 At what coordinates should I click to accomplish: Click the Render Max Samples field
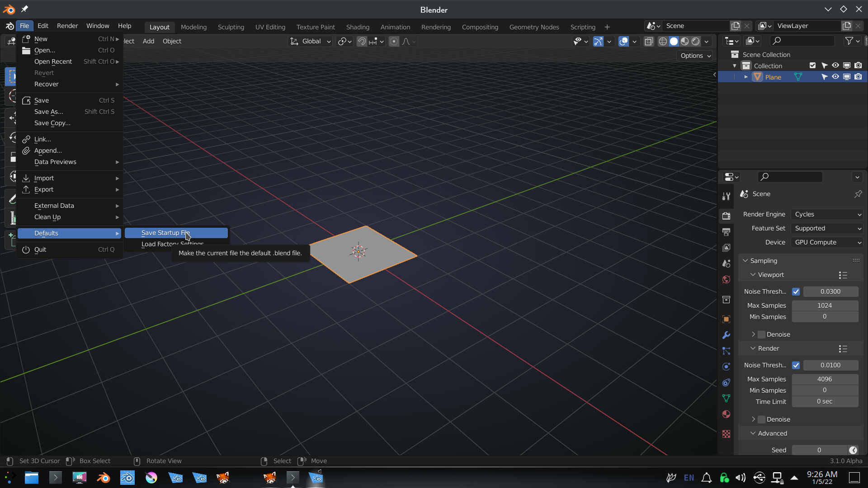point(825,379)
